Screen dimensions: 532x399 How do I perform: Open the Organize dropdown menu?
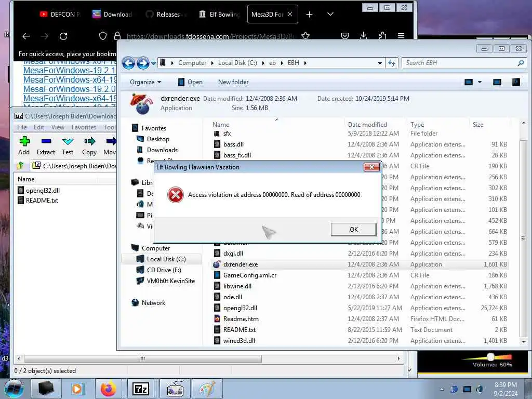tap(145, 82)
